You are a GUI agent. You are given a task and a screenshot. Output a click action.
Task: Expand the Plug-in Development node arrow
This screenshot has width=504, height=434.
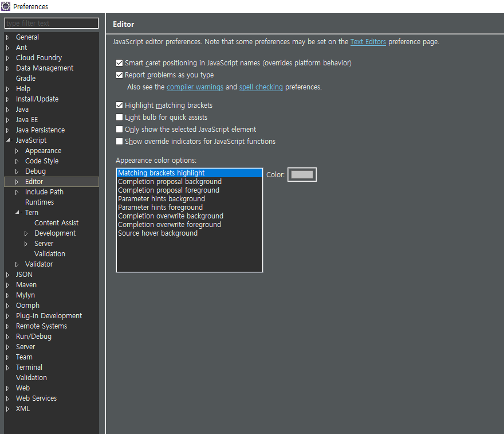tap(7, 316)
